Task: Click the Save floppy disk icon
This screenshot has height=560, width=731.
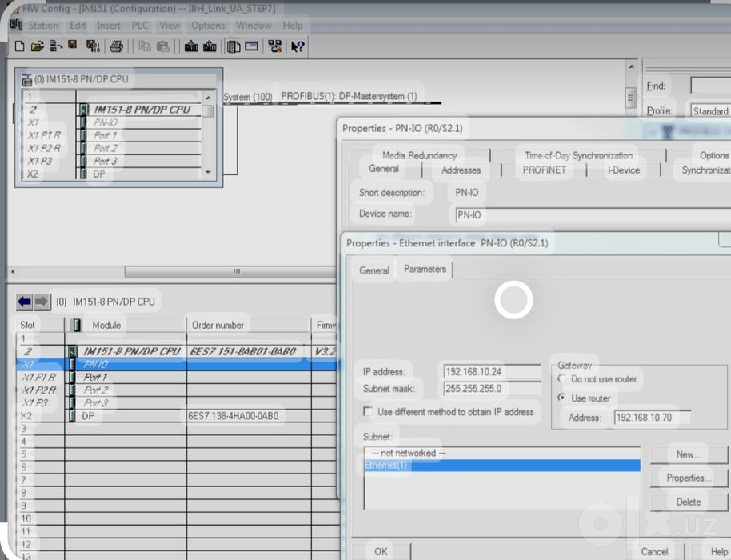Action: 73,46
